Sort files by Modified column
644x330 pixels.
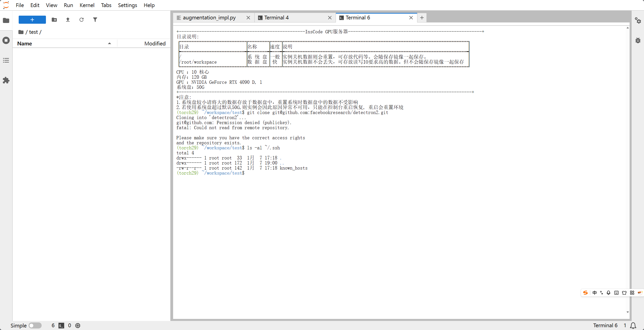pyautogui.click(x=155, y=43)
